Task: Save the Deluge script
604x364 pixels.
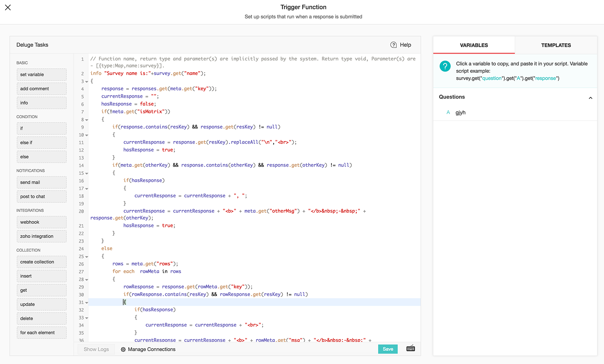Action: point(388,349)
